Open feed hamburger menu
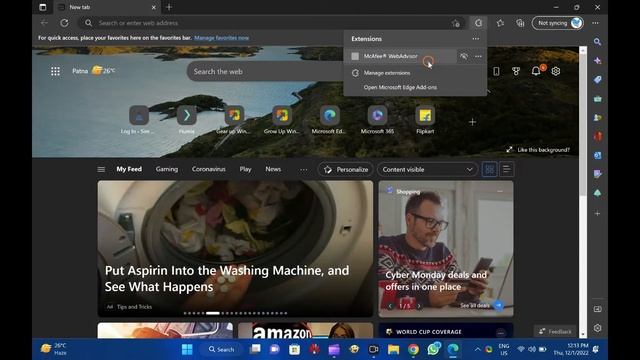Image resolution: width=640 pixels, height=360 pixels. click(x=101, y=169)
